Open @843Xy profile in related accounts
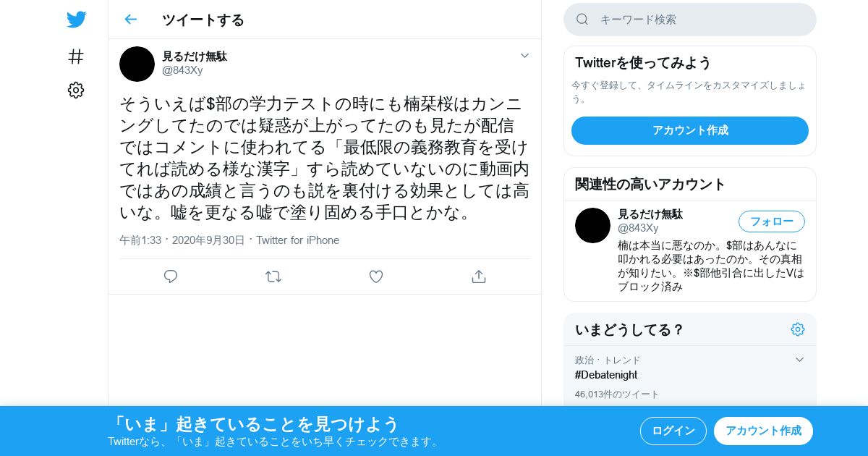The height and width of the screenshot is (456, 868). pyautogui.click(x=639, y=228)
